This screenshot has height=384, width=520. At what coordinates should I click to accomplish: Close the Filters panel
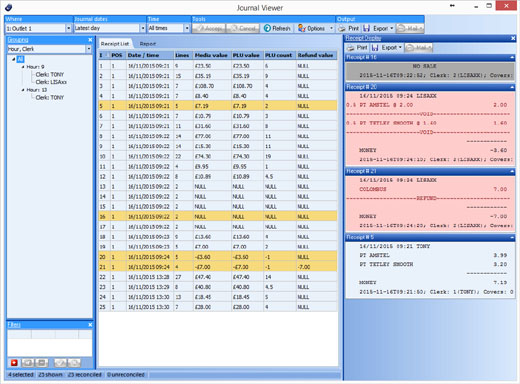(90, 324)
